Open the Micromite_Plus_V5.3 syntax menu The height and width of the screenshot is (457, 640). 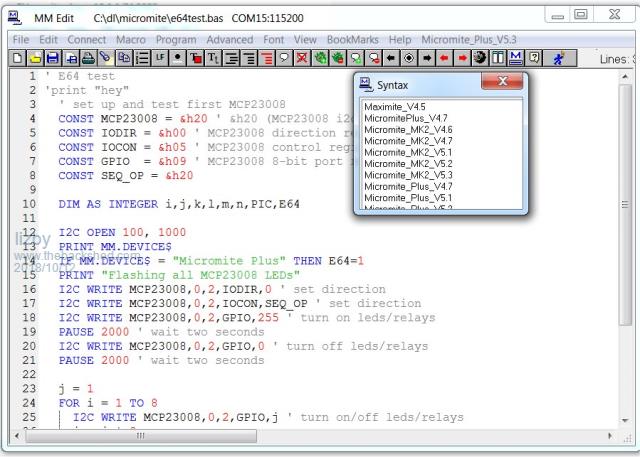pos(468,39)
